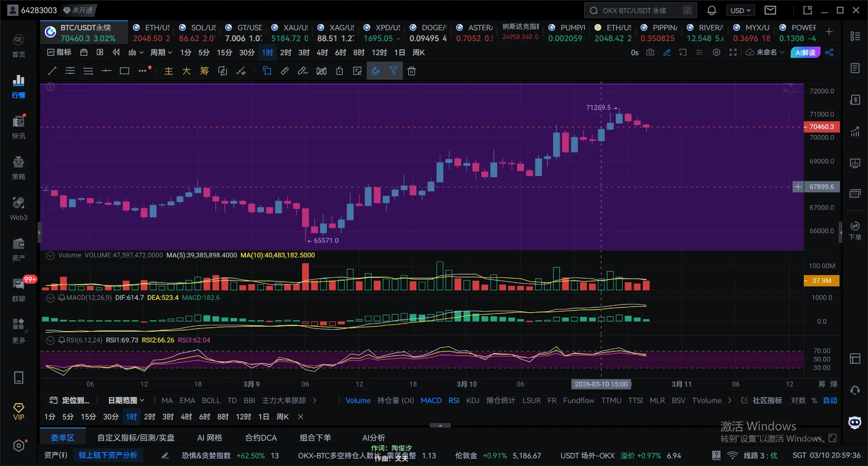This screenshot has height=466, width=868.
Task: Open the 自定义指标/回测/实盘 tab
Action: coord(136,437)
